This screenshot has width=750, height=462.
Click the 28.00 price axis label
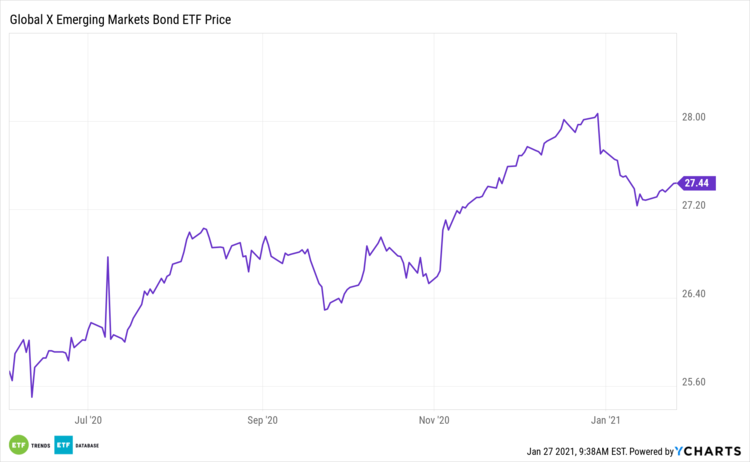(693, 117)
